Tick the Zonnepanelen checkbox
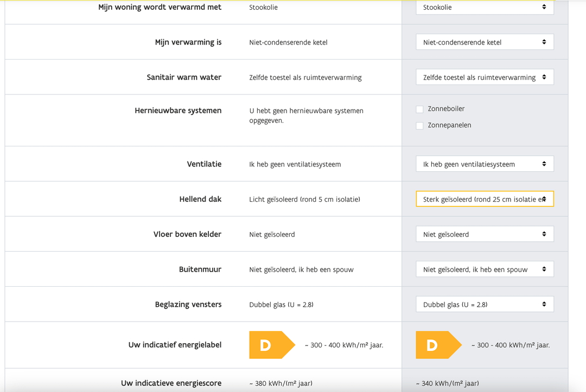The width and height of the screenshot is (586, 392). [419, 125]
